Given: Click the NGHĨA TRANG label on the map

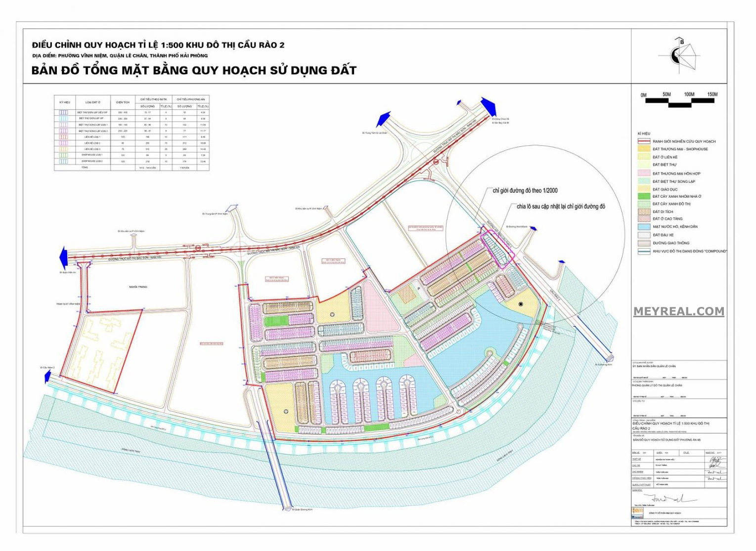Looking at the screenshot, I should pyautogui.click(x=138, y=287).
